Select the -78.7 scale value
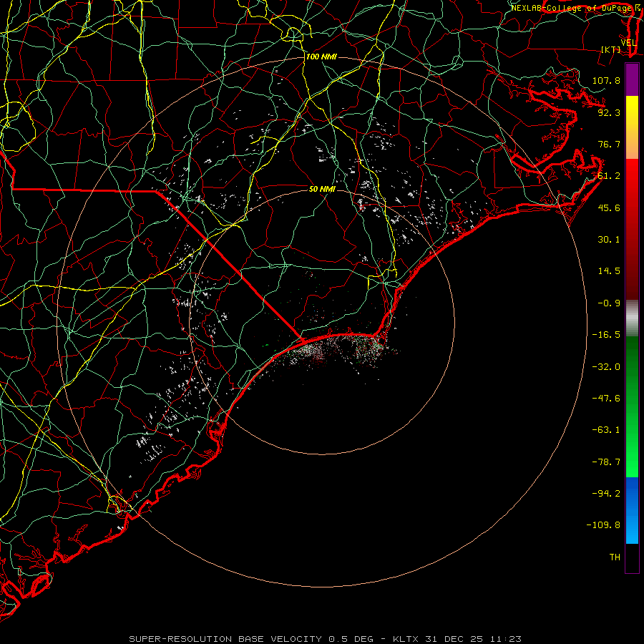The image size is (644, 644). pos(606,462)
